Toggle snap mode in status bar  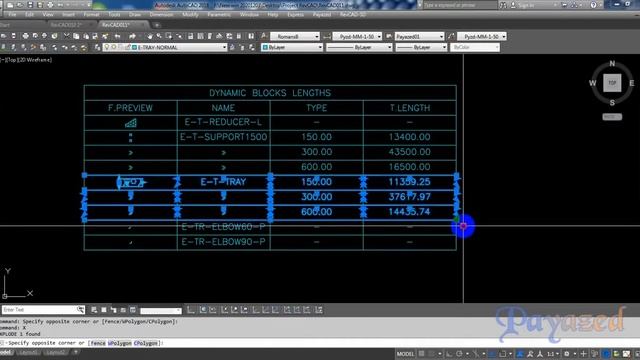(432, 354)
